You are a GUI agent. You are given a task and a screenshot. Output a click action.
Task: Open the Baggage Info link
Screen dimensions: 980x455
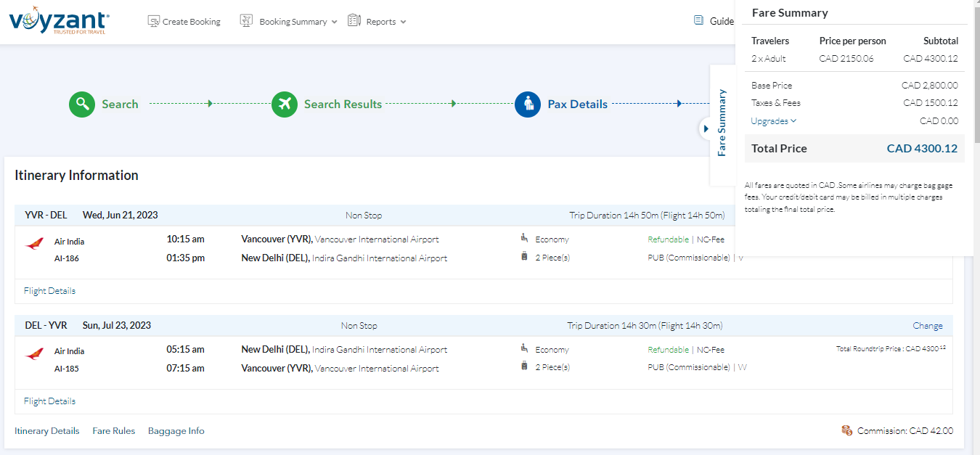176,430
